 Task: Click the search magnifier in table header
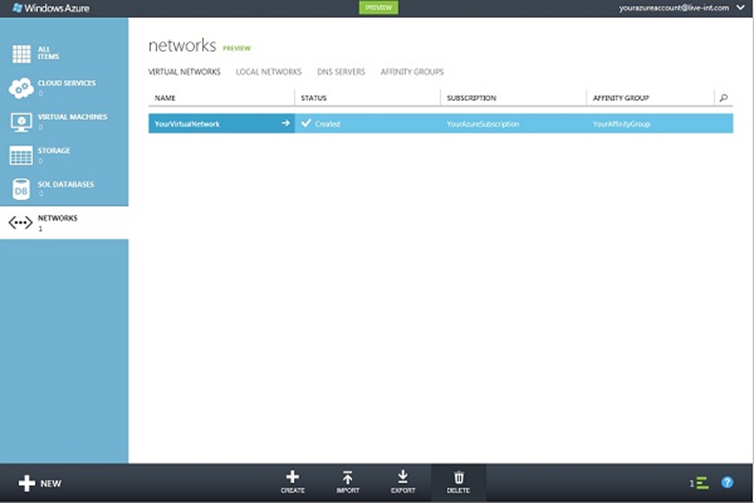click(723, 98)
